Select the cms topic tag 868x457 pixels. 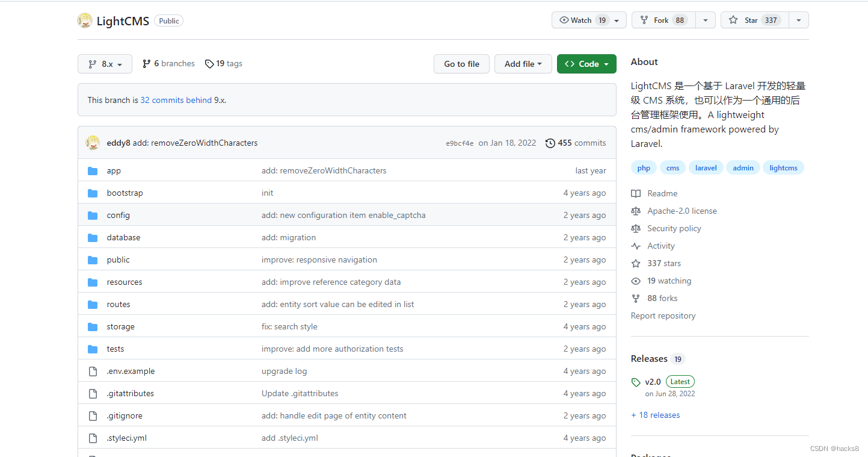673,168
